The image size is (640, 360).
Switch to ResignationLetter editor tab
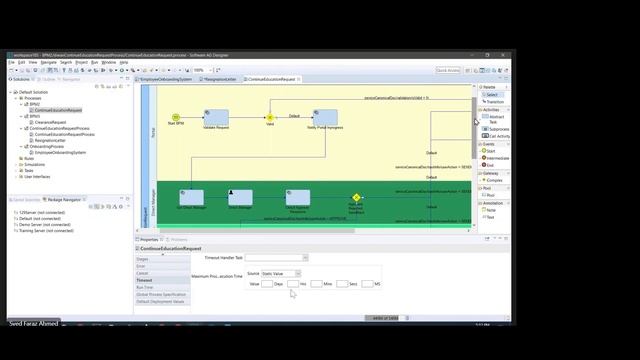(218, 79)
